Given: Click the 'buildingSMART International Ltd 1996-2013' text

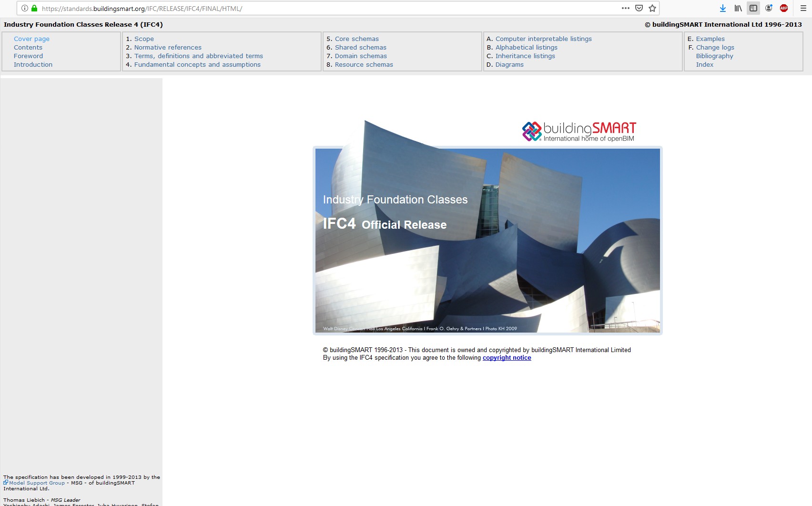Looking at the screenshot, I should click(723, 25).
